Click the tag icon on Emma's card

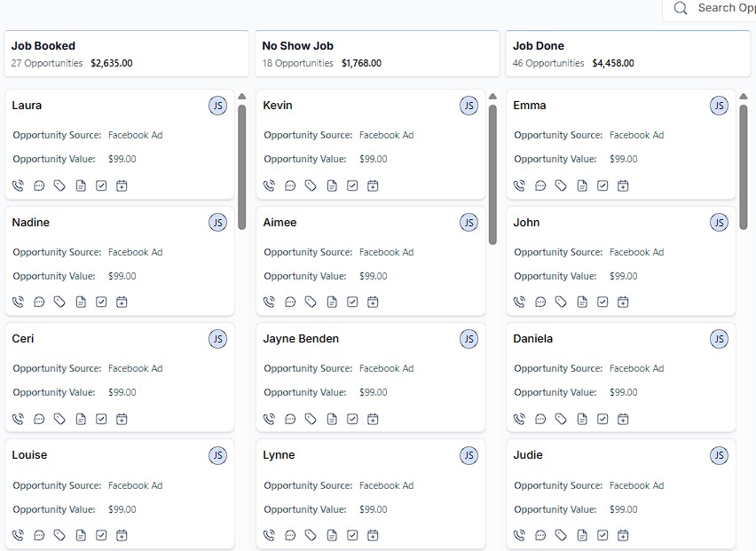[561, 185]
